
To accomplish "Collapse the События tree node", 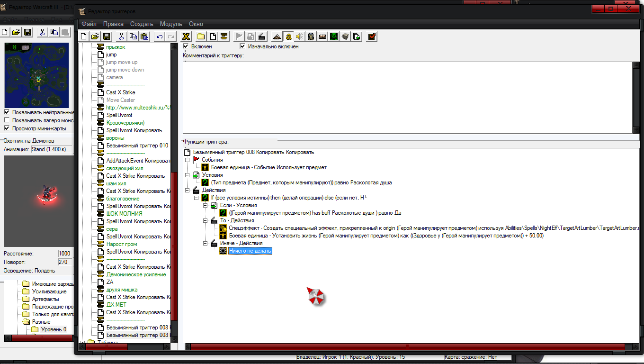I will click(x=188, y=160).
